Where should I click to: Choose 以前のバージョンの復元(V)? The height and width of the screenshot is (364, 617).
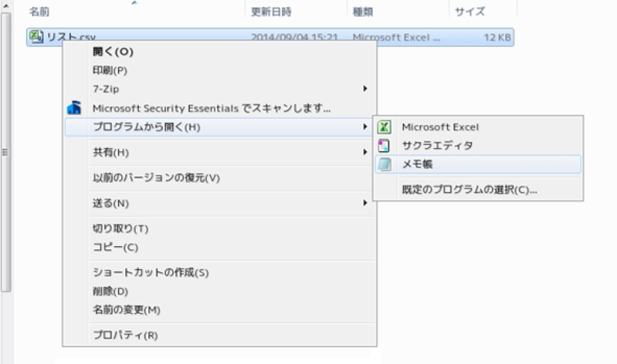[x=220, y=178]
